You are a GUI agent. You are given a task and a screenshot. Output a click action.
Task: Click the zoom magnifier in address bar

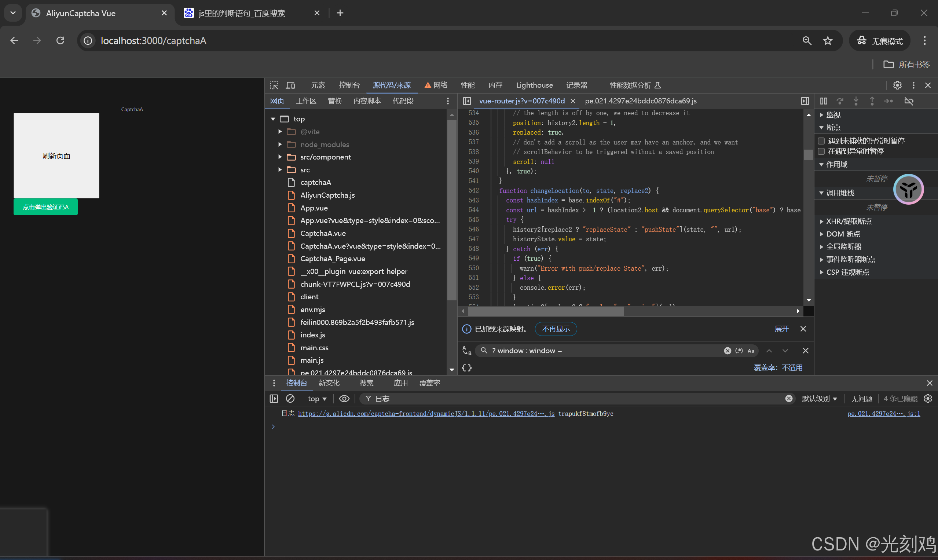(807, 41)
